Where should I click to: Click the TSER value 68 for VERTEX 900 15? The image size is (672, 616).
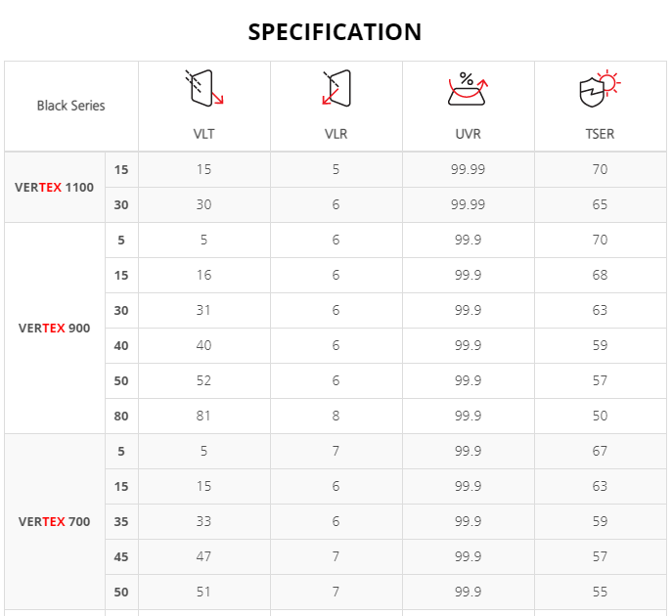click(600, 275)
